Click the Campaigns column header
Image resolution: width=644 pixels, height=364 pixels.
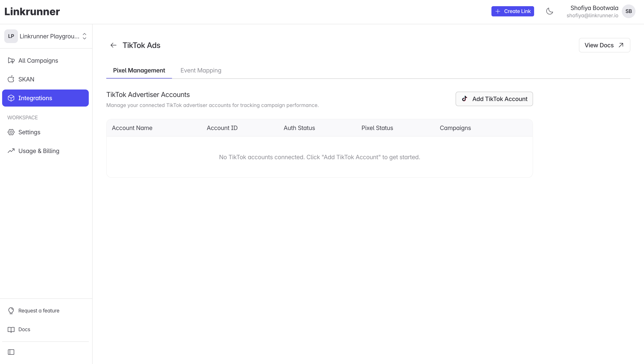click(455, 128)
